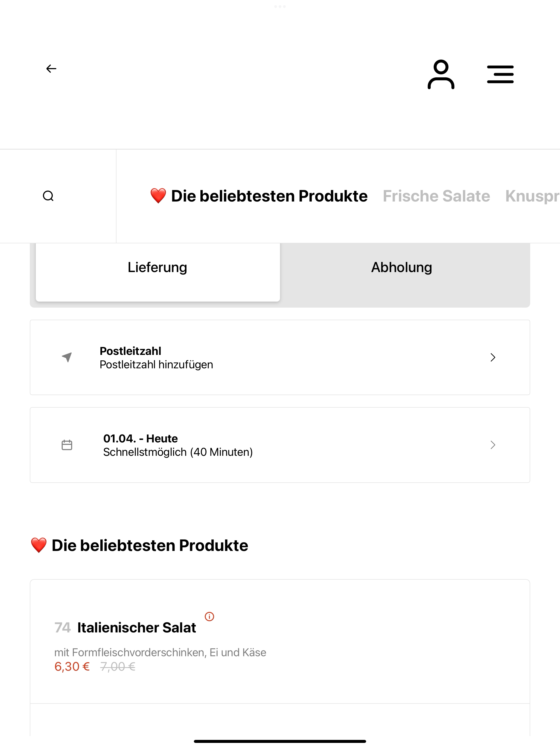
Task: Expand the delivery time chevron
Action: tap(493, 445)
